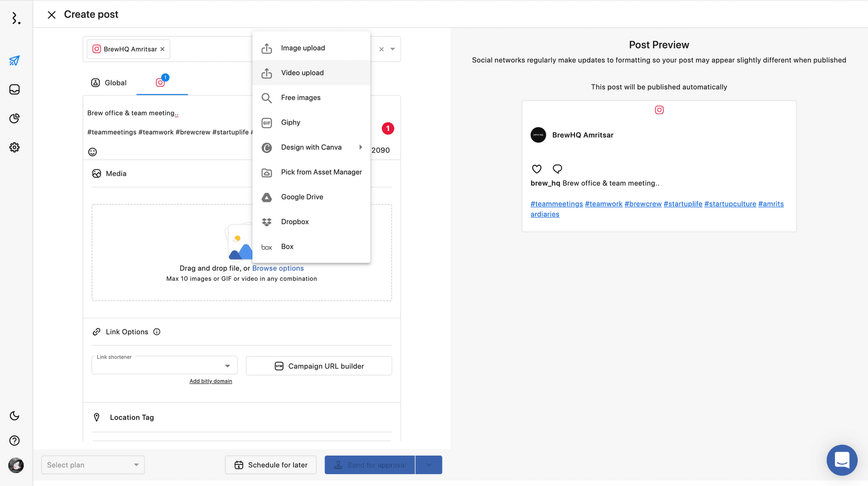This screenshot has width=868, height=486.
Task: Open the settings gear in left sidebar
Action: [15, 147]
